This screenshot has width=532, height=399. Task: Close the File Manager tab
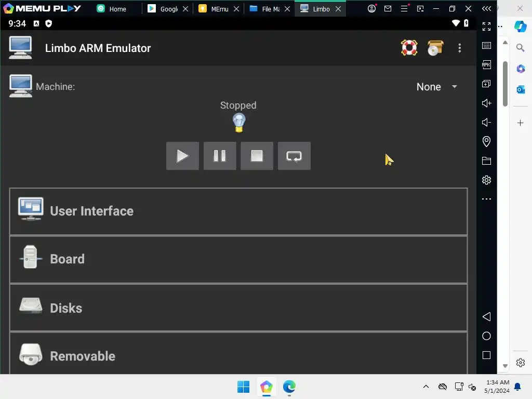287,9
